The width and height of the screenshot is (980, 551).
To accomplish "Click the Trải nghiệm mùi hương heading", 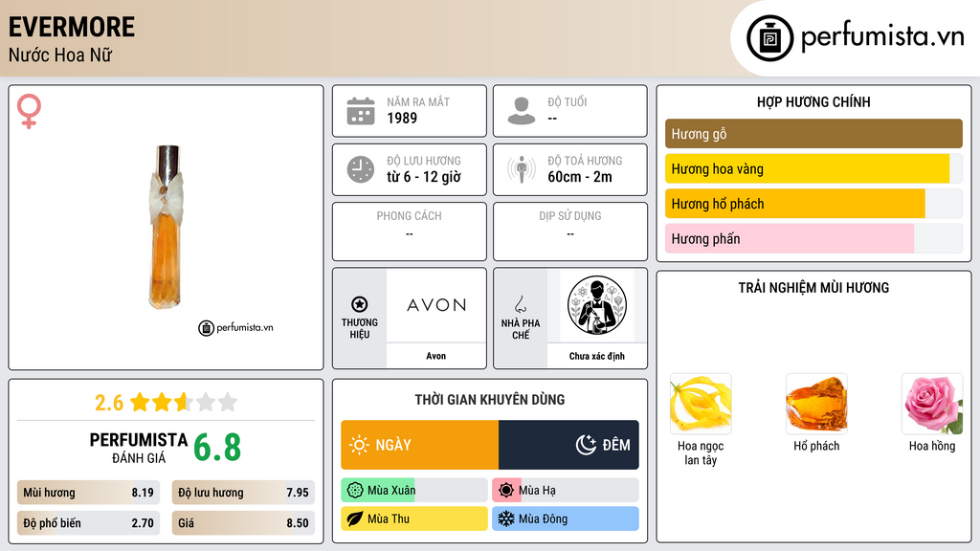I will tap(813, 287).
